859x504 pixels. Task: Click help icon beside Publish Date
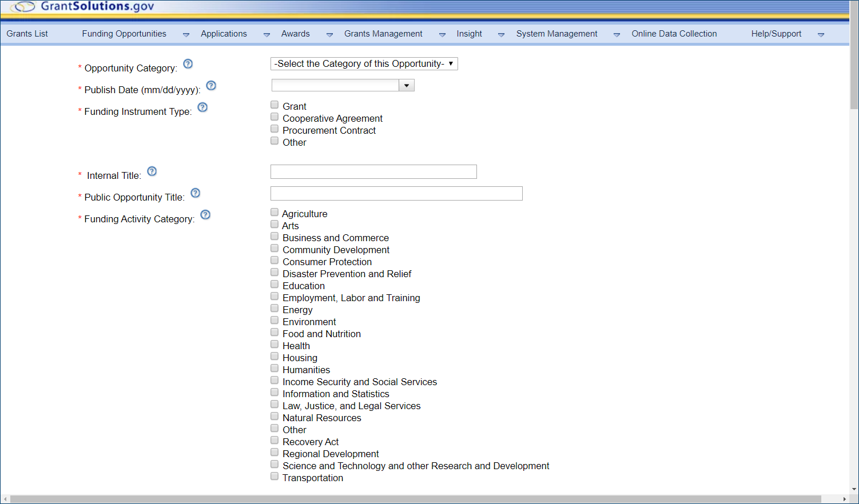coord(211,86)
